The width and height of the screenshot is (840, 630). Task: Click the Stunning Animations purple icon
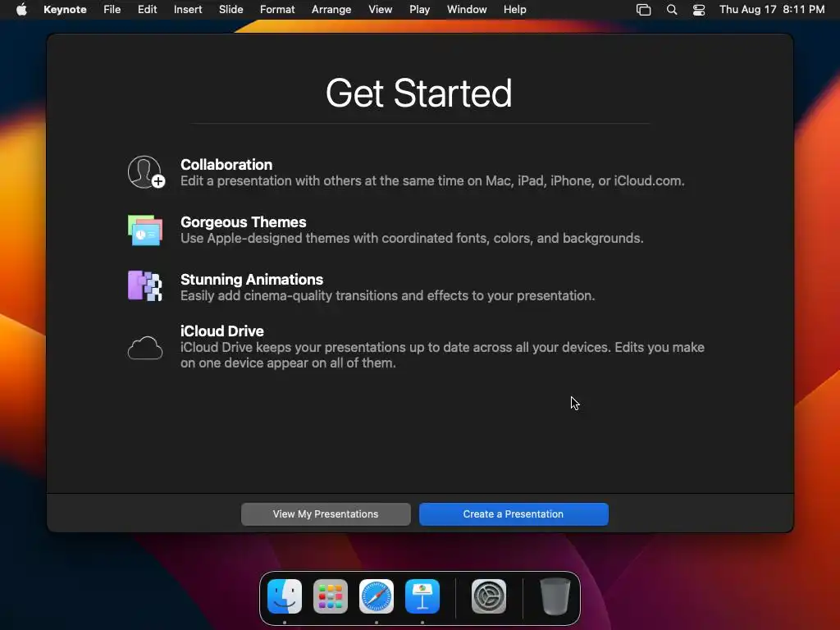144,285
